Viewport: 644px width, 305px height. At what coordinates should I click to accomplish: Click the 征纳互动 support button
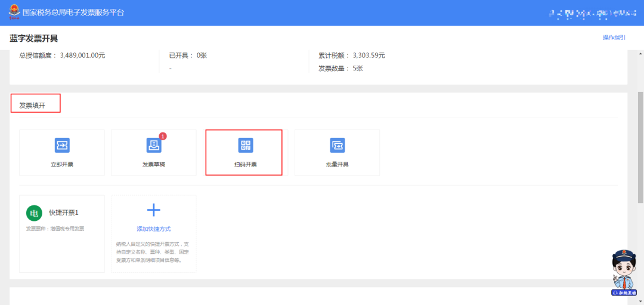point(624,293)
